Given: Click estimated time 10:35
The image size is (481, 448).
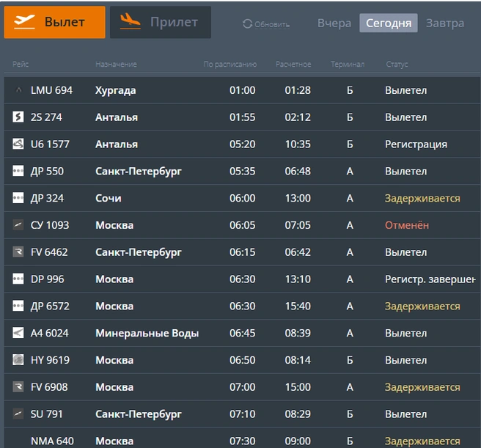Looking at the screenshot, I should point(298,144).
